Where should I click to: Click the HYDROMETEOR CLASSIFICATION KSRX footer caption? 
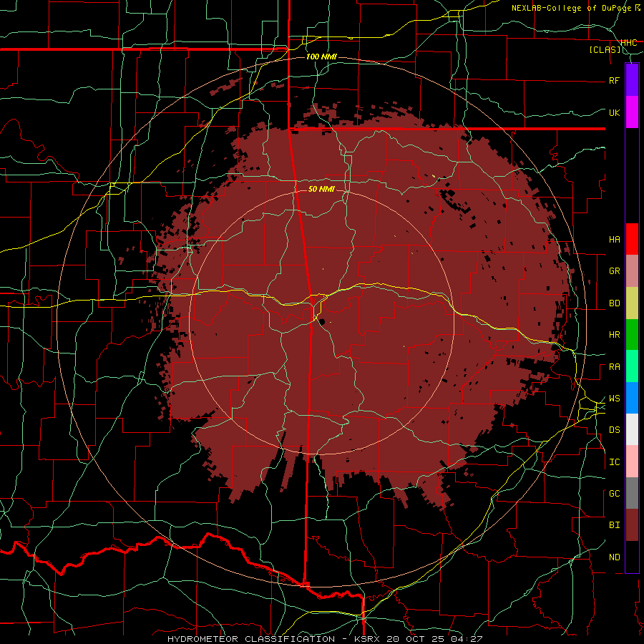click(324, 639)
